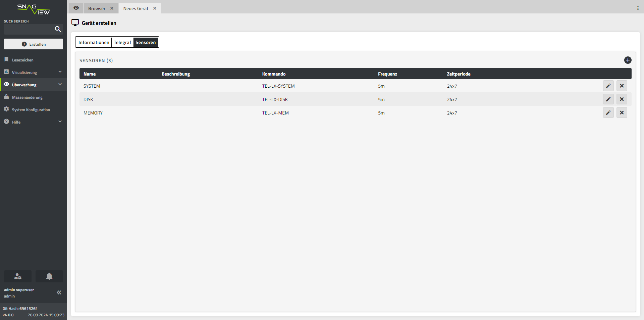
Task: Click the Hilfe question mark icon
Action: [6, 122]
